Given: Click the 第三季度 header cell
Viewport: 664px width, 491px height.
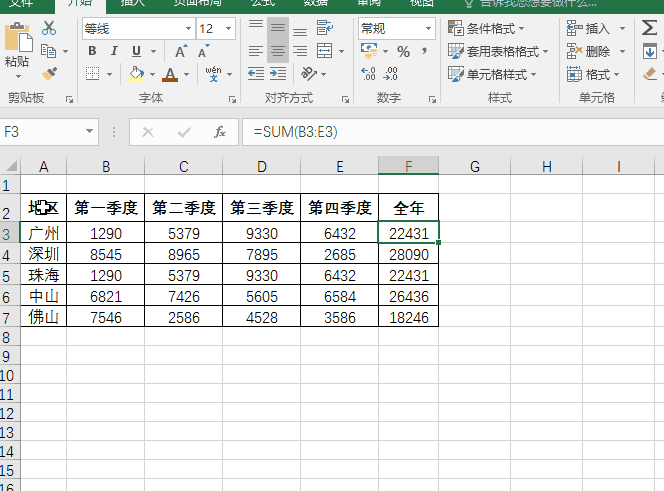Looking at the screenshot, I should pos(262,208).
